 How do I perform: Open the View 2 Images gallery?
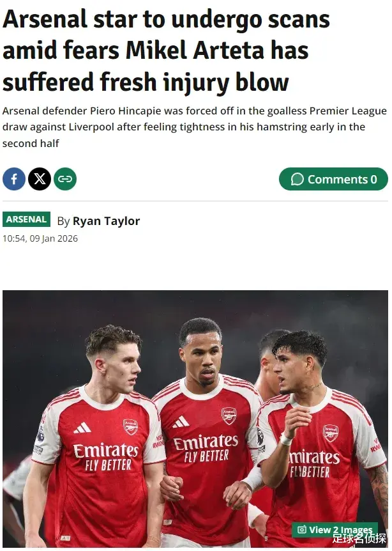click(333, 530)
